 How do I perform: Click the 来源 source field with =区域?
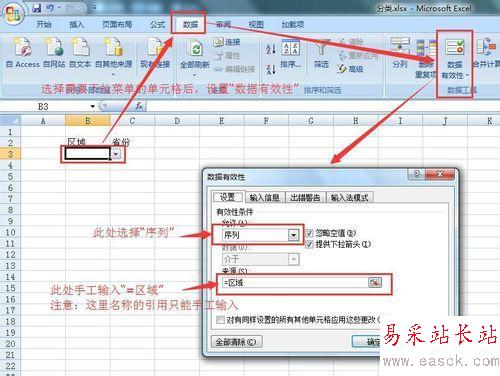295,283
